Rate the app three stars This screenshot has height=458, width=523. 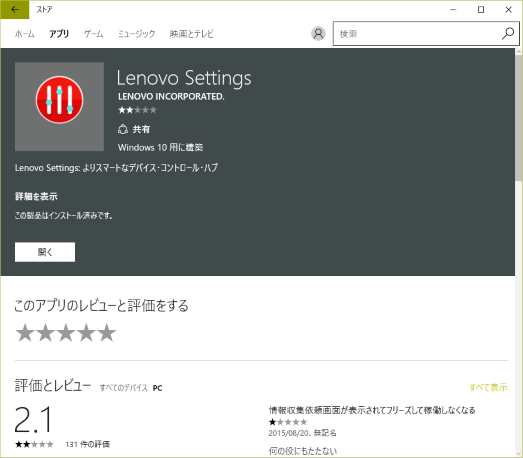pos(66,333)
